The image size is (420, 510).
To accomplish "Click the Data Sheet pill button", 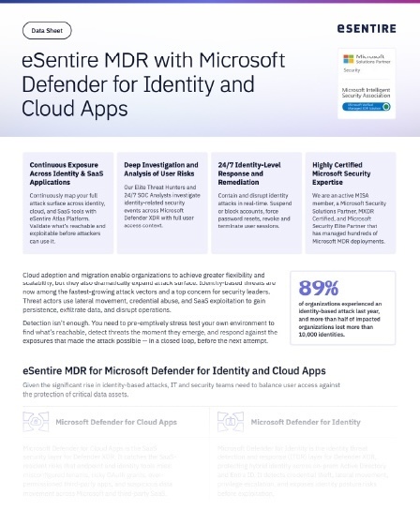I will pyautogui.click(x=47, y=31).
